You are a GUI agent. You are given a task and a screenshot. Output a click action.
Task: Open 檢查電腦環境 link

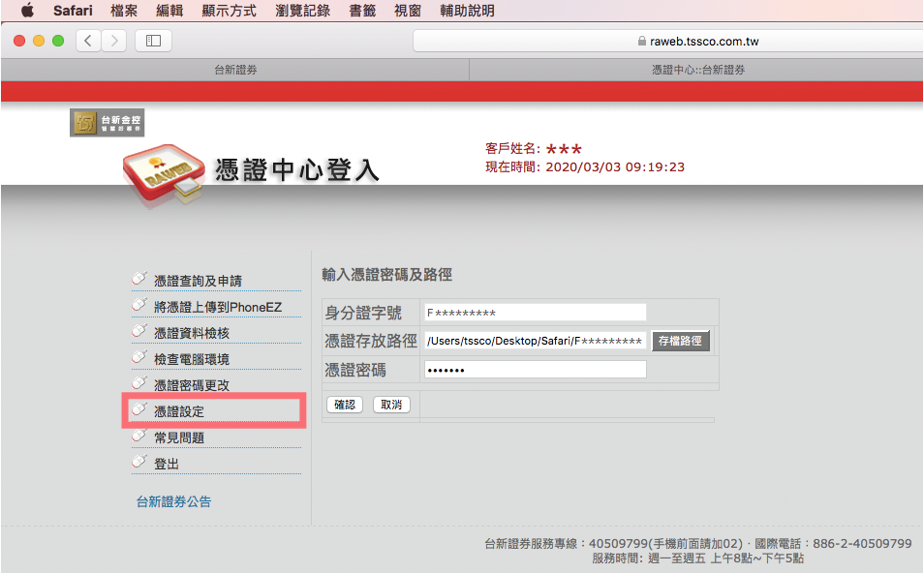[x=192, y=359]
